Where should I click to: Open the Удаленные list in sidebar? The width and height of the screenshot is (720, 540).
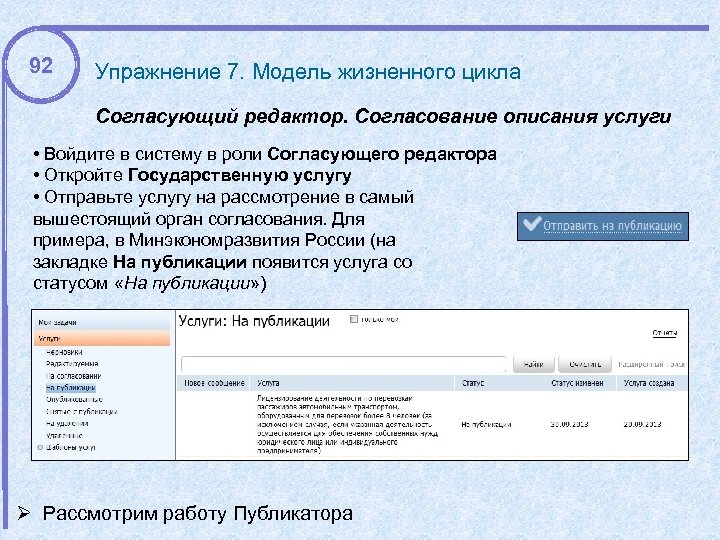pyautogui.click(x=64, y=435)
